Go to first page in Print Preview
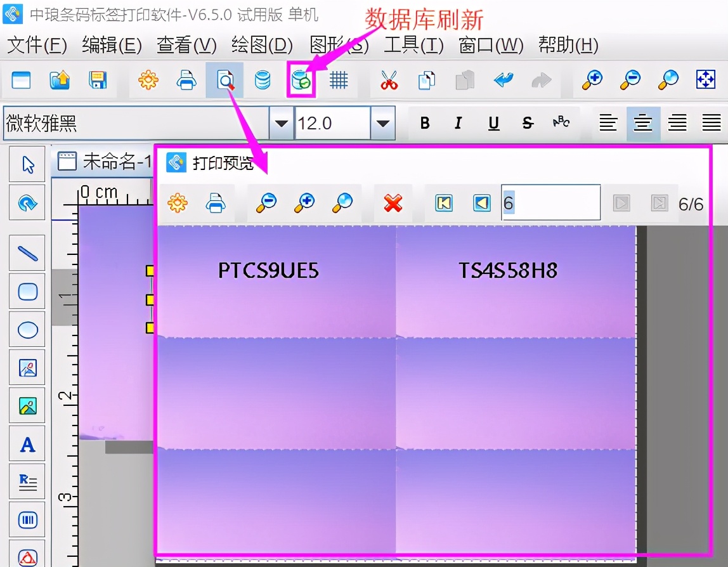The image size is (728, 567). [444, 203]
